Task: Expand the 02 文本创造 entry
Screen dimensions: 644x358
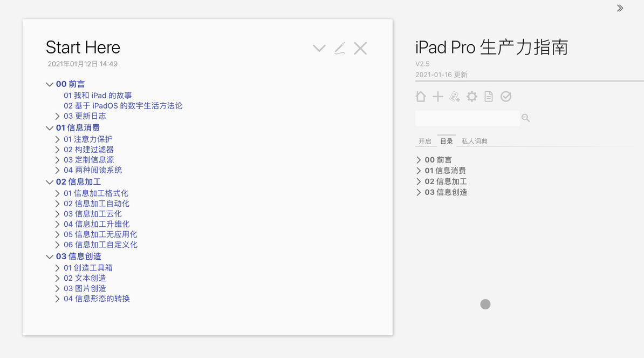Action: [x=58, y=278]
